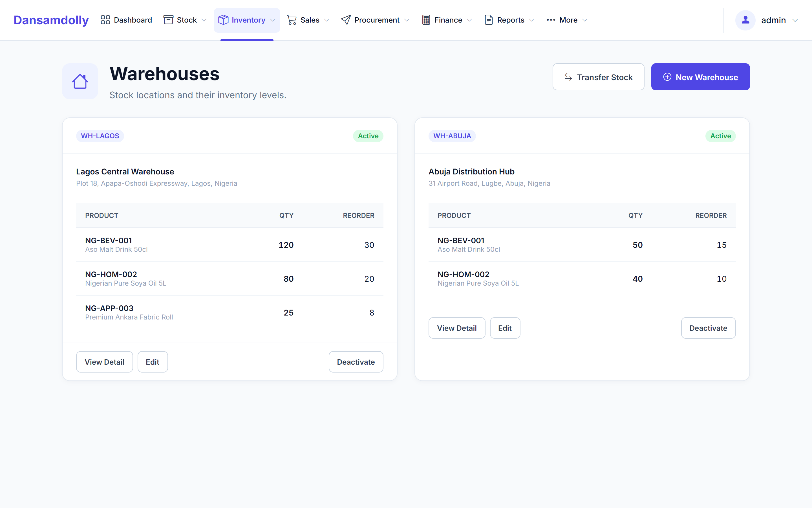Click the More ellipsis icon
Image resolution: width=812 pixels, height=508 pixels.
551,20
